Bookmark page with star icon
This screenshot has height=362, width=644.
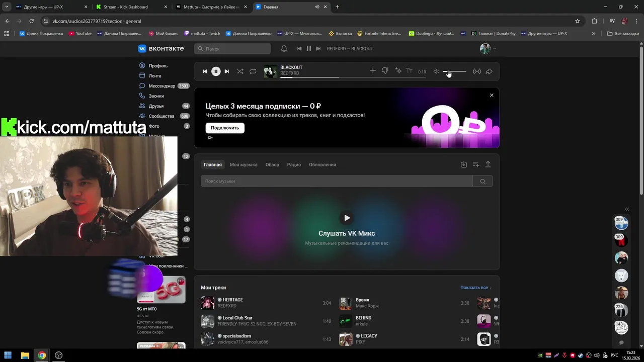coord(578,21)
